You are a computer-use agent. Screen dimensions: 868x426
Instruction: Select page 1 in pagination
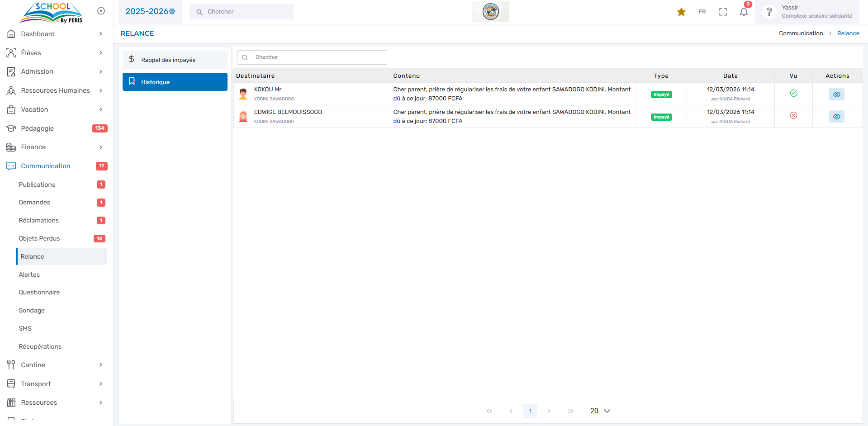point(530,411)
